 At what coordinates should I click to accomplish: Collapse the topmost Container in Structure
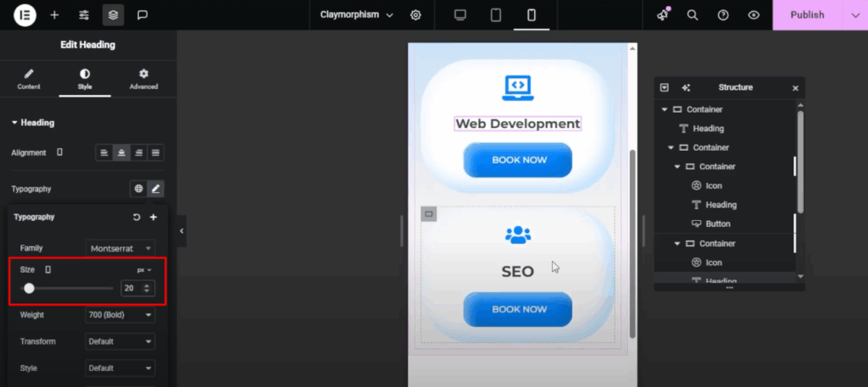pos(665,109)
